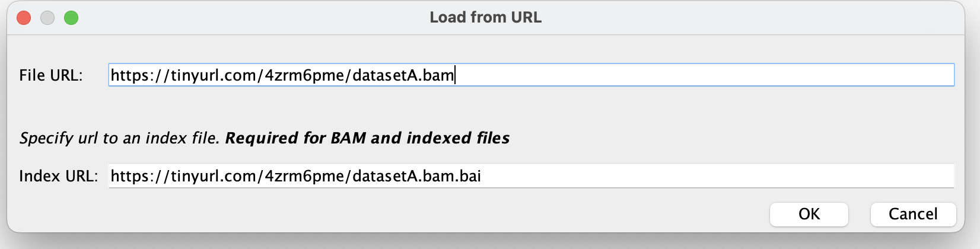Click the grayed-out minimize window button
This screenshot has width=980, height=249.
pos(47,18)
